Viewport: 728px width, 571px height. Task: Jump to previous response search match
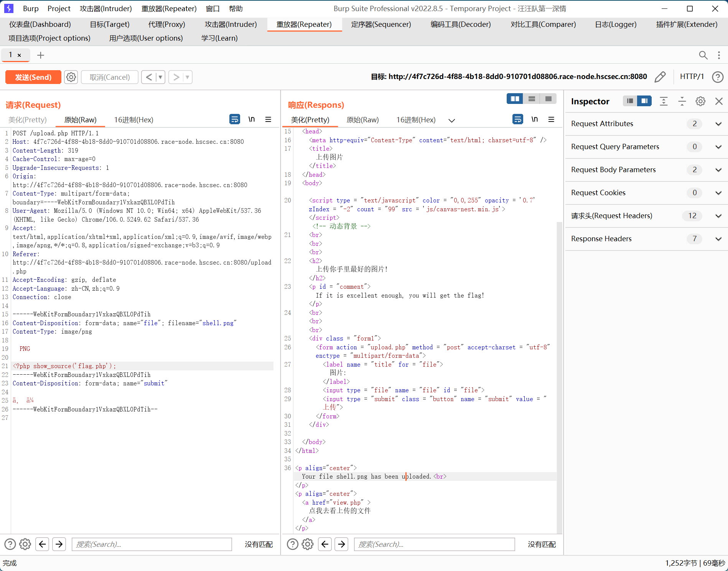point(325,544)
